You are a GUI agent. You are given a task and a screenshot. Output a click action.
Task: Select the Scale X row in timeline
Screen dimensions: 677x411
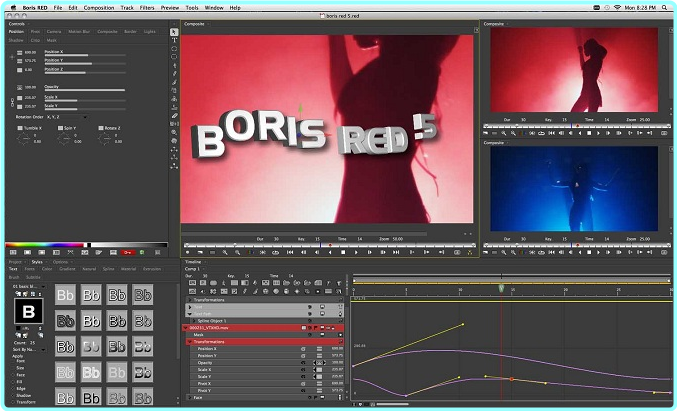(267, 370)
